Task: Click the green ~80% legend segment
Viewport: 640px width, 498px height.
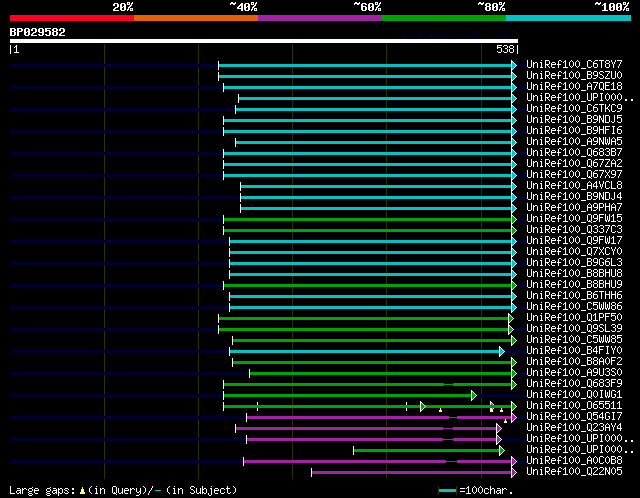Action: coord(443,18)
